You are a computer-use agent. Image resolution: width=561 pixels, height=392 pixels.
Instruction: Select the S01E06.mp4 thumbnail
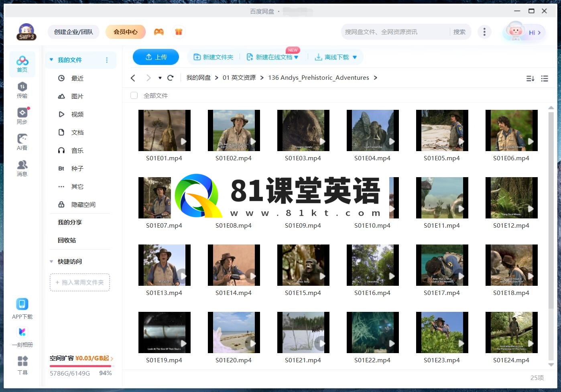pyautogui.click(x=512, y=130)
